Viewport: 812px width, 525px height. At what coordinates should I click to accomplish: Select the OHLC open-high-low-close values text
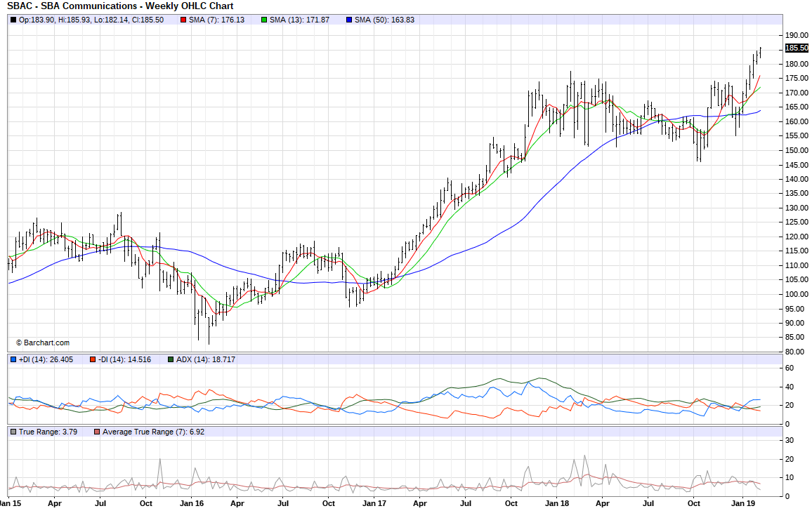pos(91,20)
